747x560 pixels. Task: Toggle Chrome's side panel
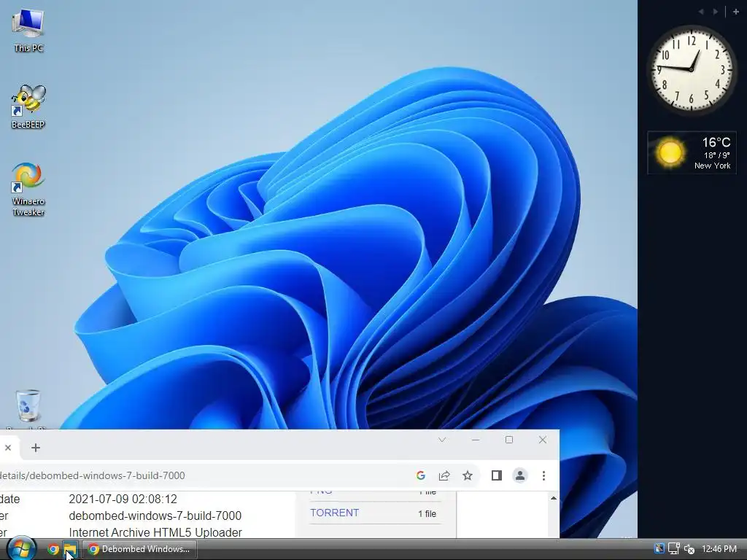point(496,475)
